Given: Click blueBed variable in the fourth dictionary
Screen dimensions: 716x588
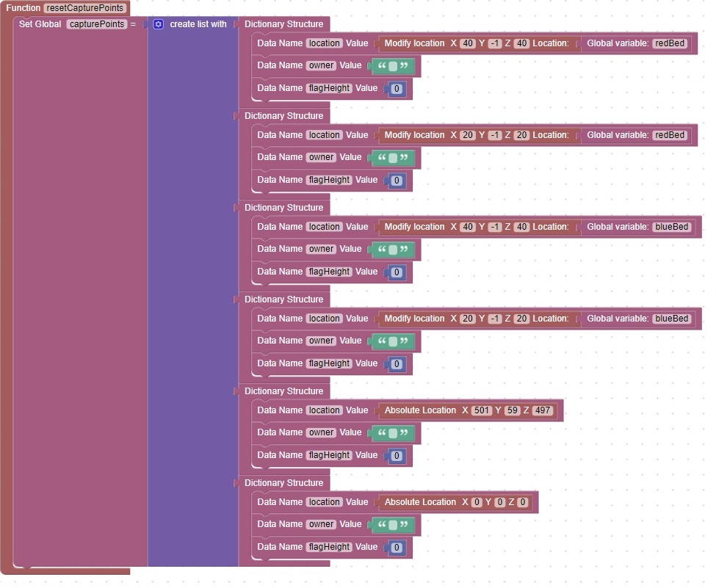Looking at the screenshot, I should pos(672,319).
